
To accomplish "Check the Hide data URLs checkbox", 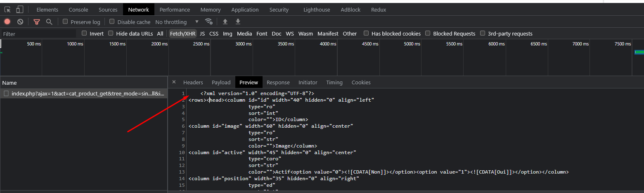I will [x=111, y=33].
